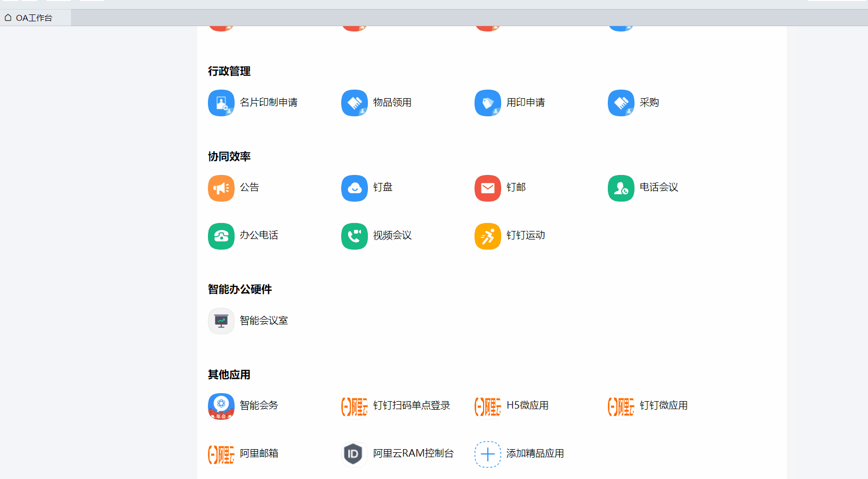This screenshot has width=868, height=479.
Task: Click the 视频会议 text label
Action: coord(392,235)
